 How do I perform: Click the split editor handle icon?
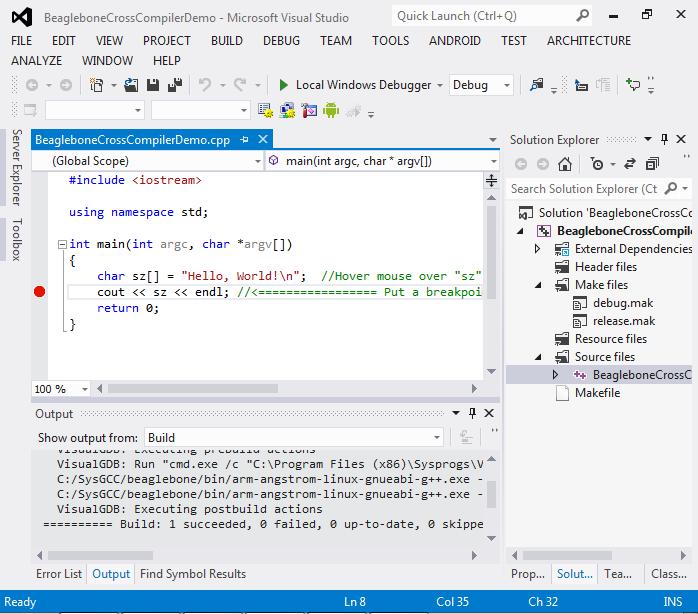pos(491,180)
